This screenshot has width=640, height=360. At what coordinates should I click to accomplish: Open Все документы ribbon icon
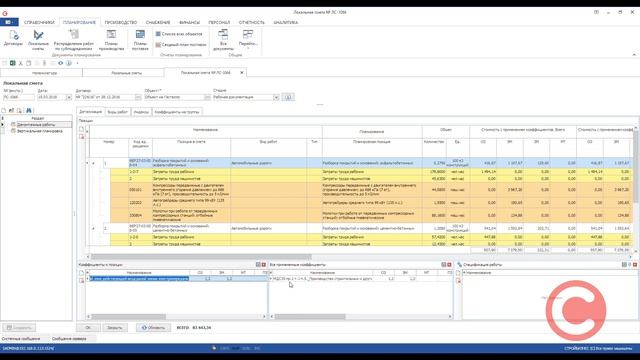[223, 40]
